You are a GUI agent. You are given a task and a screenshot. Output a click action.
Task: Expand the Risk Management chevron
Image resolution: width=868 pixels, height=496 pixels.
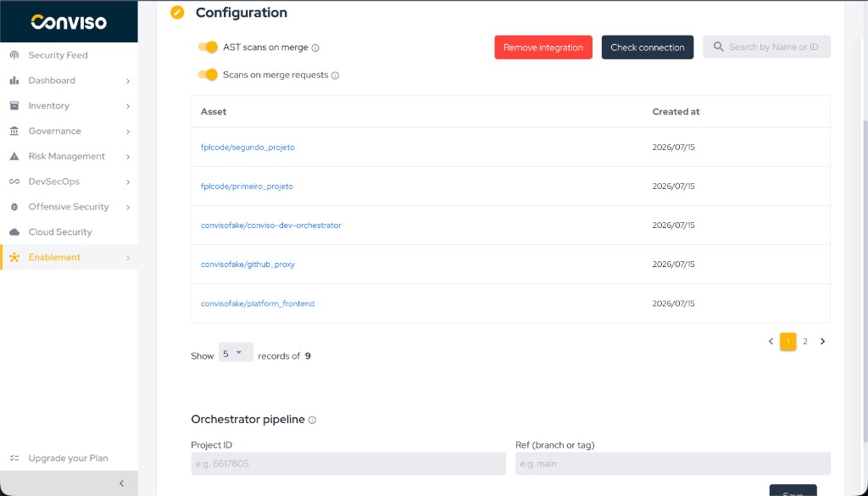tap(128, 157)
